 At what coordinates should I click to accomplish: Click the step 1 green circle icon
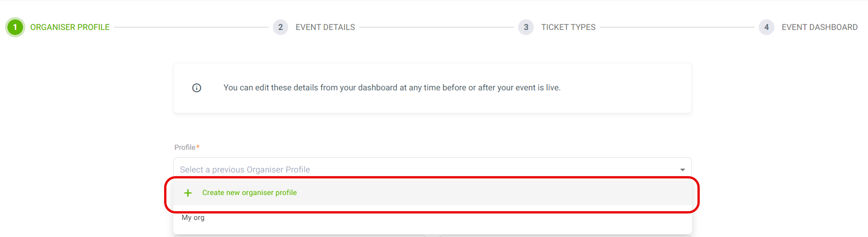click(15, 27)
